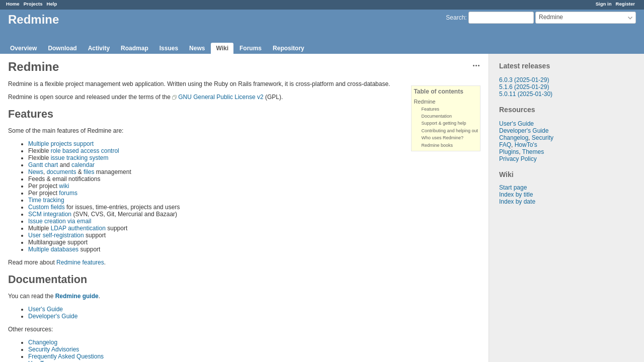Open GNU General Public License v2 link
The width and height of the screenshot is (644, 362).
click(221, 97)
